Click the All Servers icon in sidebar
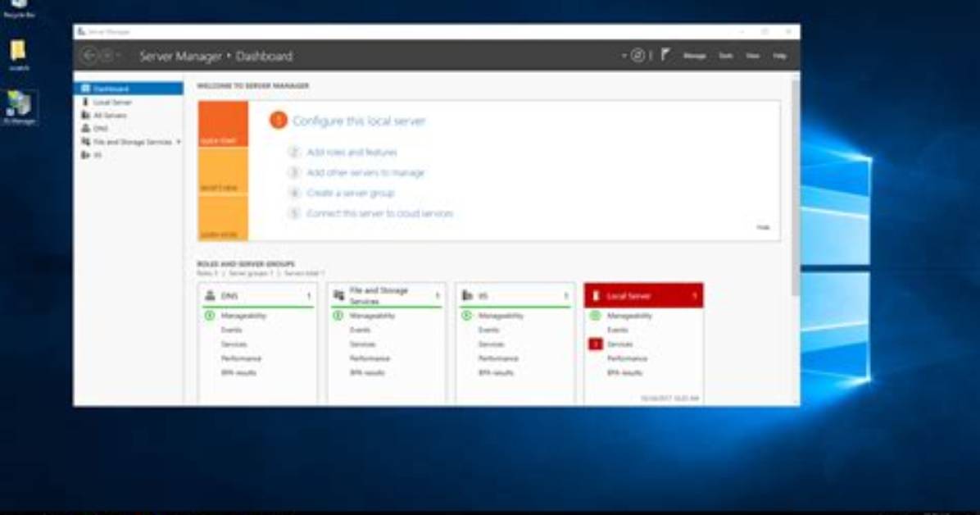Screen dimensions: 980x515 coord(85,115)
